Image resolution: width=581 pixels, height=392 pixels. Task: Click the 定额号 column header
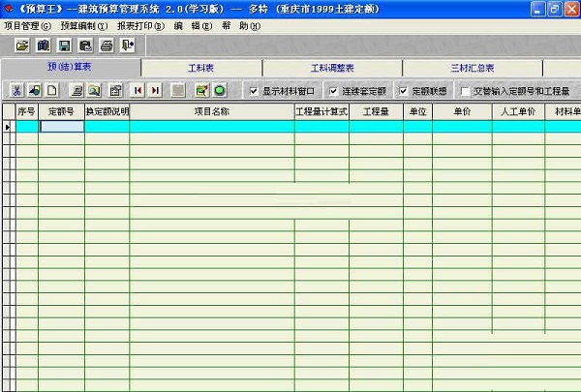(x=61, y=111)
